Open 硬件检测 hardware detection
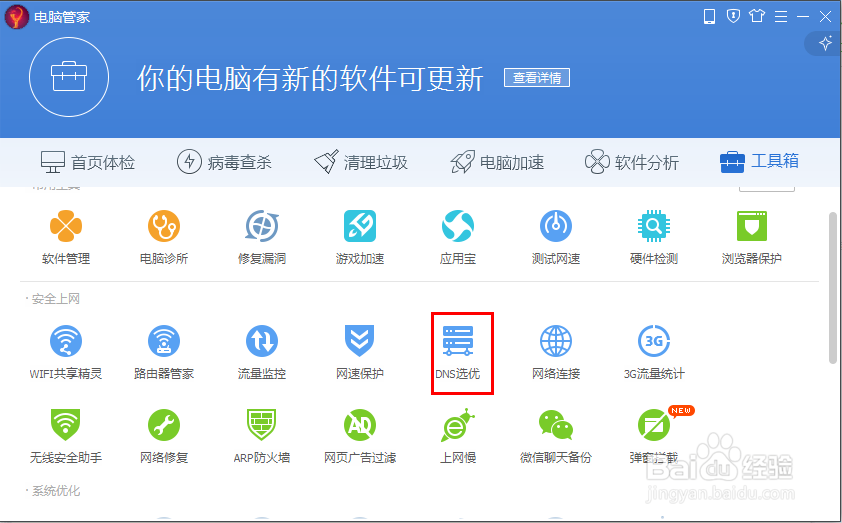Screen dimensions: 842x523 (654, 237)
